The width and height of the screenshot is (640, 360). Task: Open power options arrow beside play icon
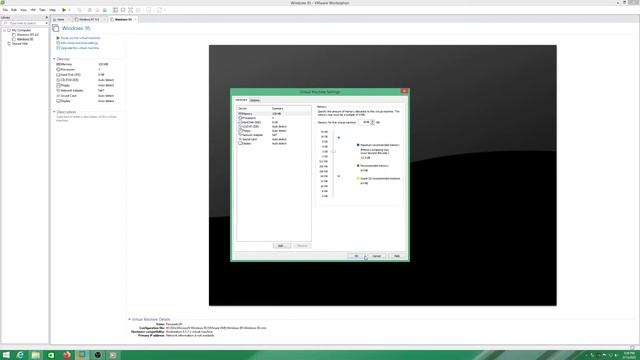coord(69,10)
